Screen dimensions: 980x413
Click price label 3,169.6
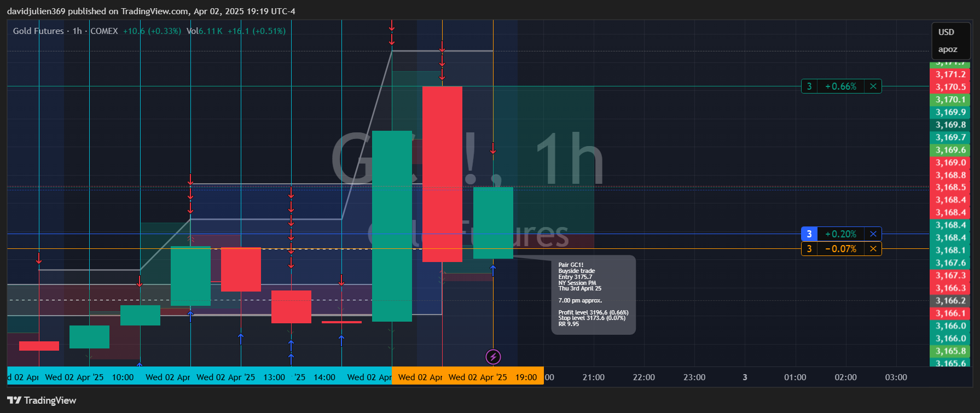pos(950,150)
